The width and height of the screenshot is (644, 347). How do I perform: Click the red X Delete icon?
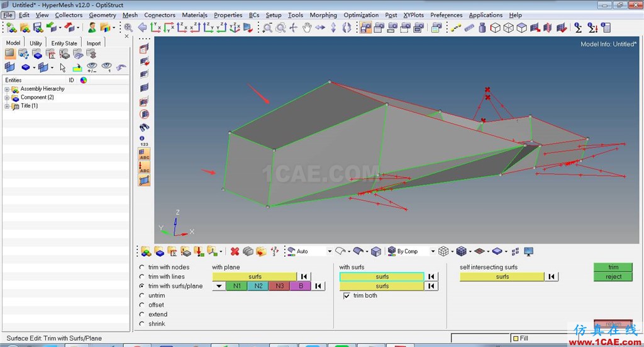(235, 251)
